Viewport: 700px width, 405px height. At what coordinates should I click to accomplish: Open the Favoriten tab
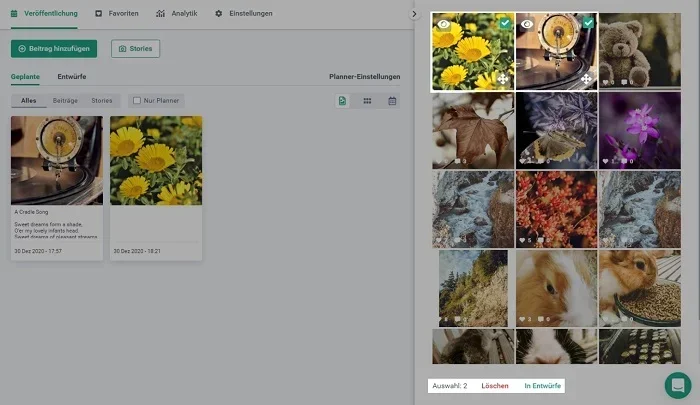click(x=117, y=14)
